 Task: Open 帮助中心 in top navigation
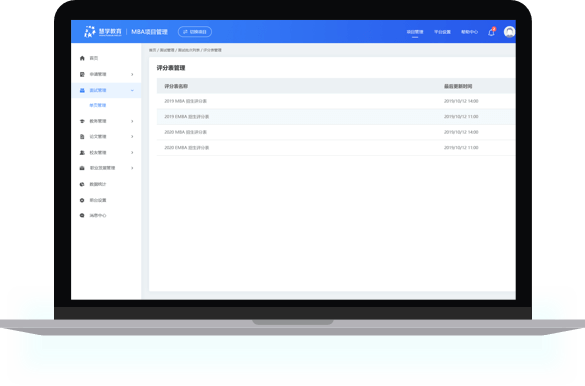(469, 32)
